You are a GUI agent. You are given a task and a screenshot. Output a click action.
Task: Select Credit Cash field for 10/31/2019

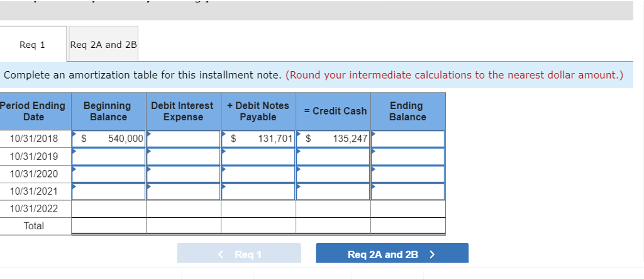click(x=333, y=156)
